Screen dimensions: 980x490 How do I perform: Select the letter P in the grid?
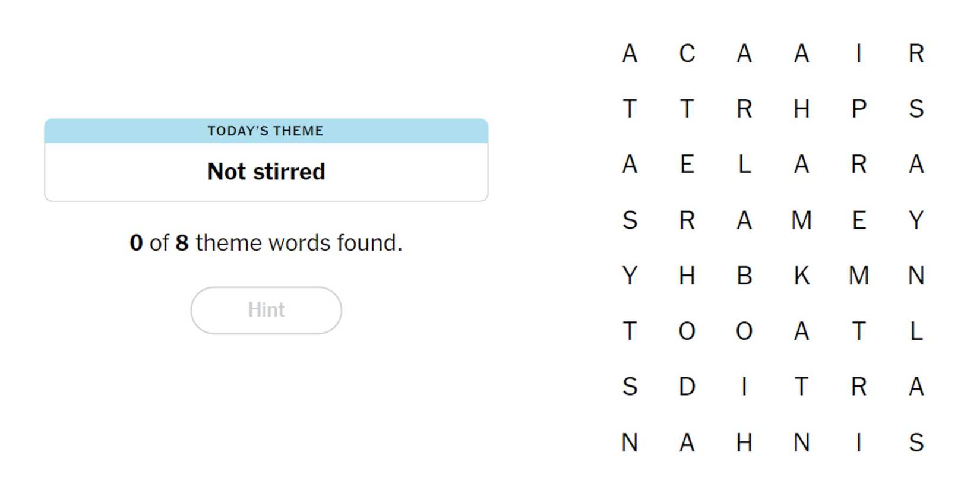point(859,109)
